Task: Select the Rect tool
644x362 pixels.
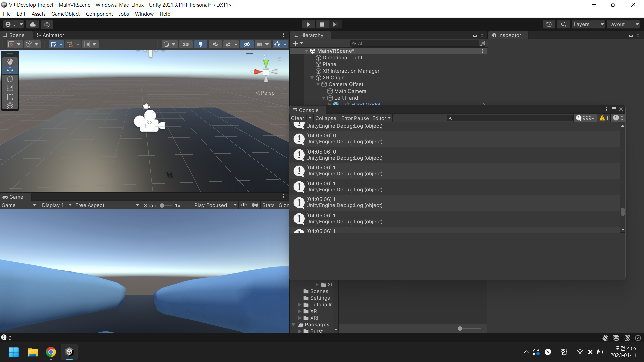Action: 10,97
